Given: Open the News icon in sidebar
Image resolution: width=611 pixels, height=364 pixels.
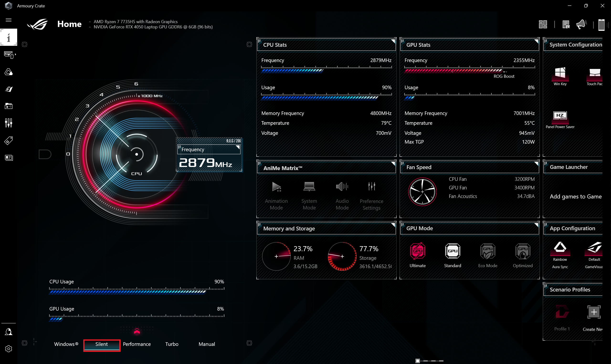Looking at the screenshot, I should (9, 157).
